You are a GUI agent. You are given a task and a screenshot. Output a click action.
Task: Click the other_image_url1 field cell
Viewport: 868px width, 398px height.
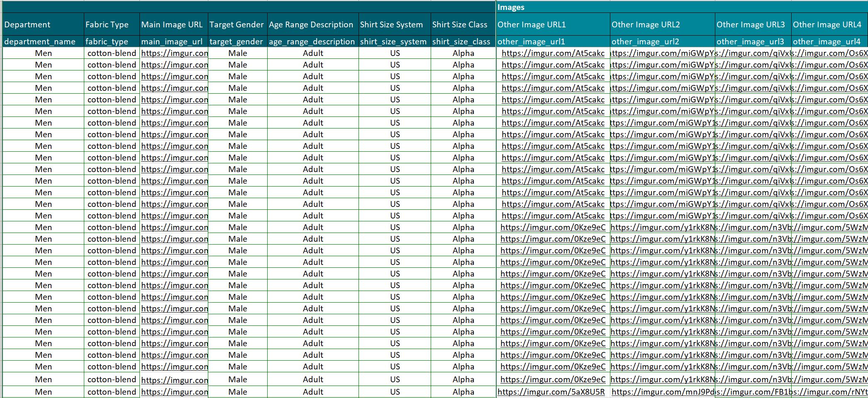click(553, 41)
